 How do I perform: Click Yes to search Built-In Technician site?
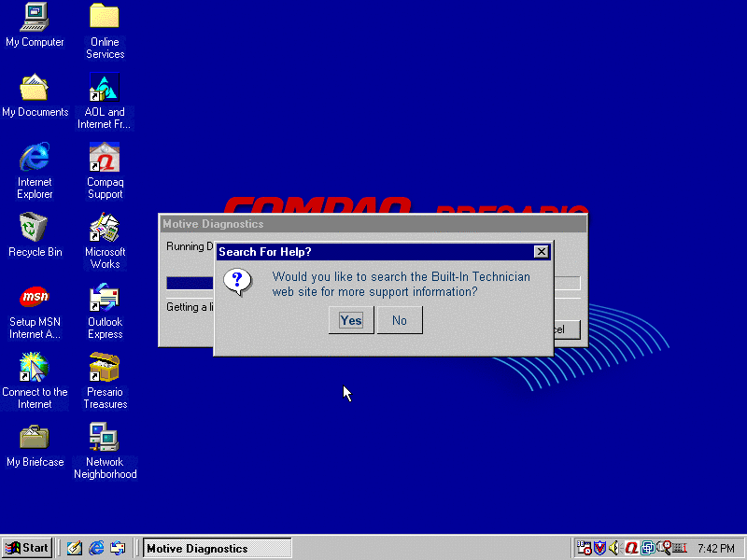coord(351,320)
